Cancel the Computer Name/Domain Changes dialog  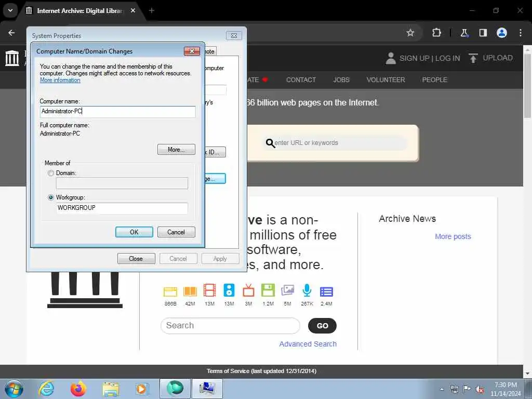coord(176,232)
